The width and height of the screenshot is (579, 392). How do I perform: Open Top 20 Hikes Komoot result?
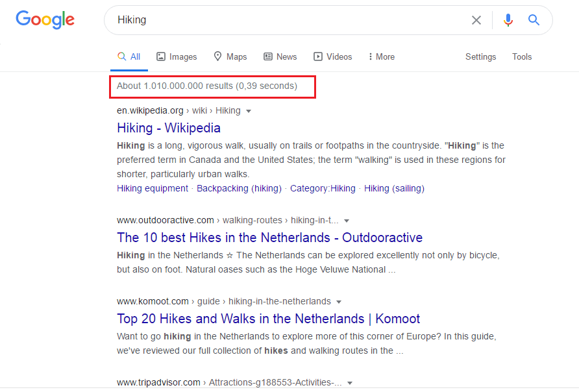point(269,319)
